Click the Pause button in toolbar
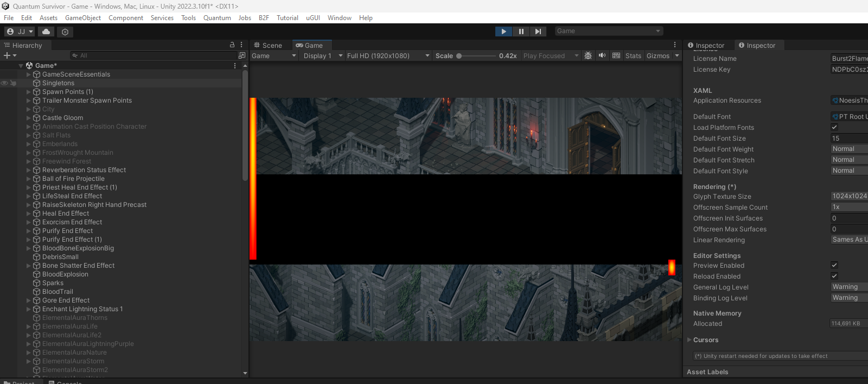The image size is (868, 384). click(521, 32)
